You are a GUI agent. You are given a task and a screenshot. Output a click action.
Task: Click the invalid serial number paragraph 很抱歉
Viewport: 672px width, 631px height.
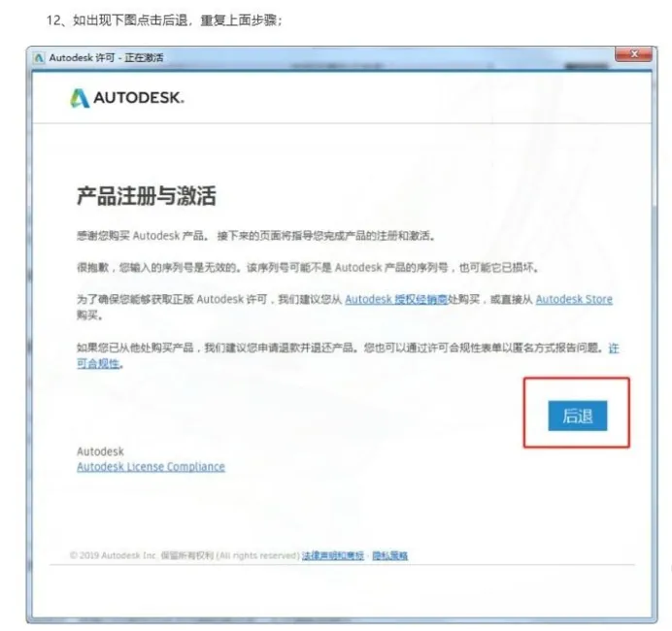click(308, 267)
